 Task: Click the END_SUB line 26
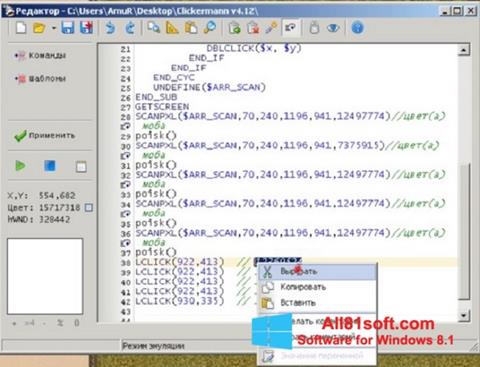pos(156,97)
